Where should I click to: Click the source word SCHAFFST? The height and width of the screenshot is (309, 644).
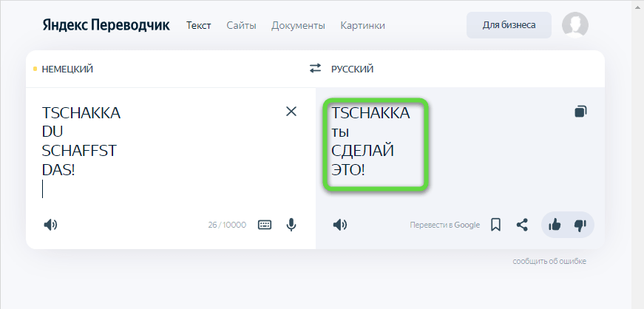tap(79, 151)
